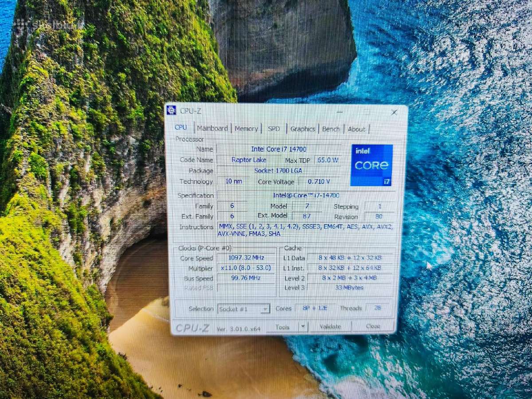Click the CPU-Z app icon in title bar
This screenshot has height=399, width=532.
click(171, 110)
